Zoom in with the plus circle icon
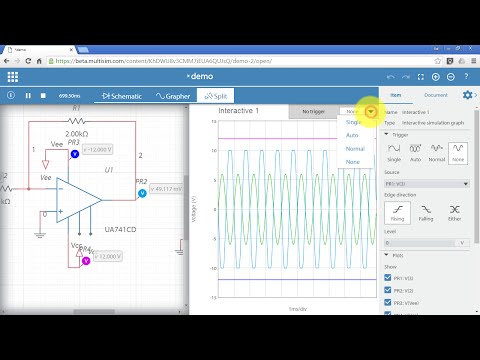480x360 pixels. pyautogui.click(x=436, y=77)
